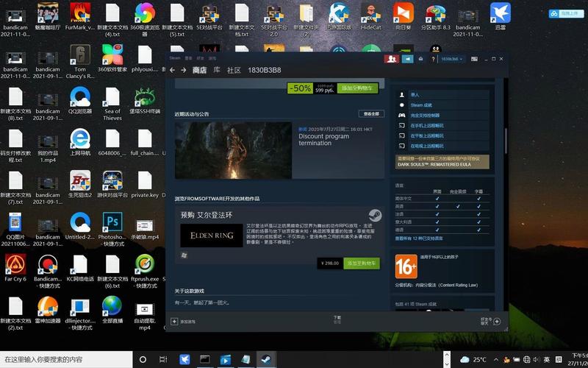The height and width of the screenshot is (368, 588).
Task: Add the 599 руб. bundle to cart
Action: (358, 88)
